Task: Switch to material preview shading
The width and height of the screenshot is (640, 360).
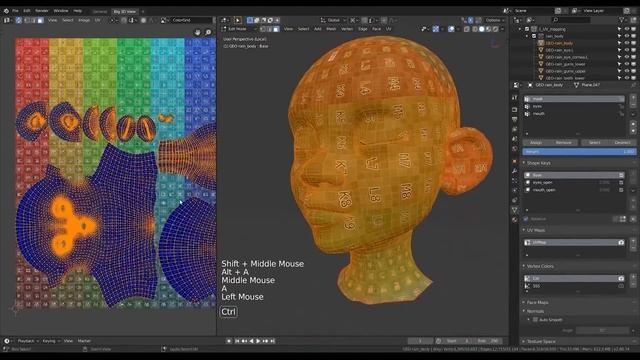Action: (x=489, y=29)
